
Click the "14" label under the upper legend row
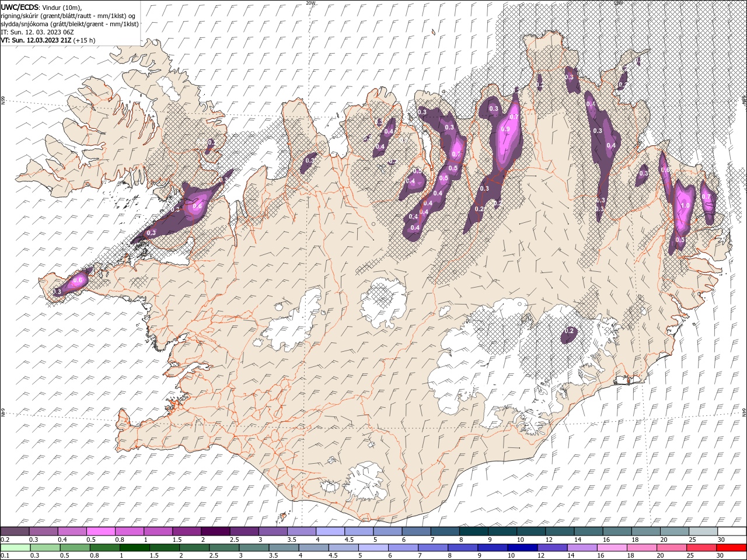[x=577, y=540]
